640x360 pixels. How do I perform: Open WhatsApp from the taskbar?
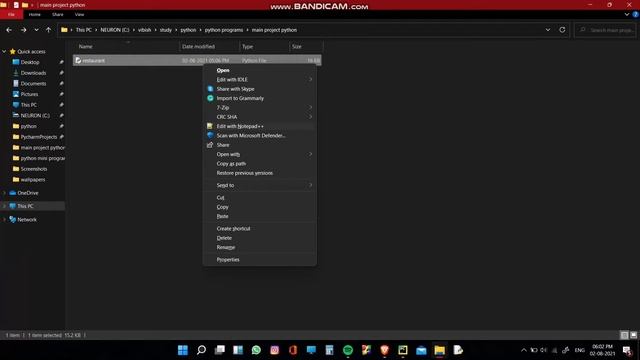pos(256,350)
